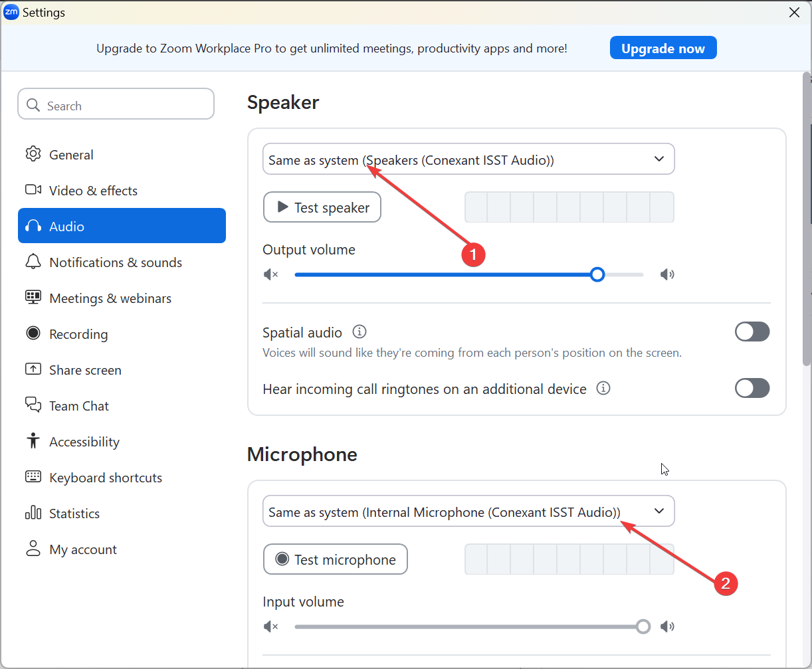Toggle ringtones on an additional device
The height and width of the screenshot is (669, 812).
(x=752, y=388)
